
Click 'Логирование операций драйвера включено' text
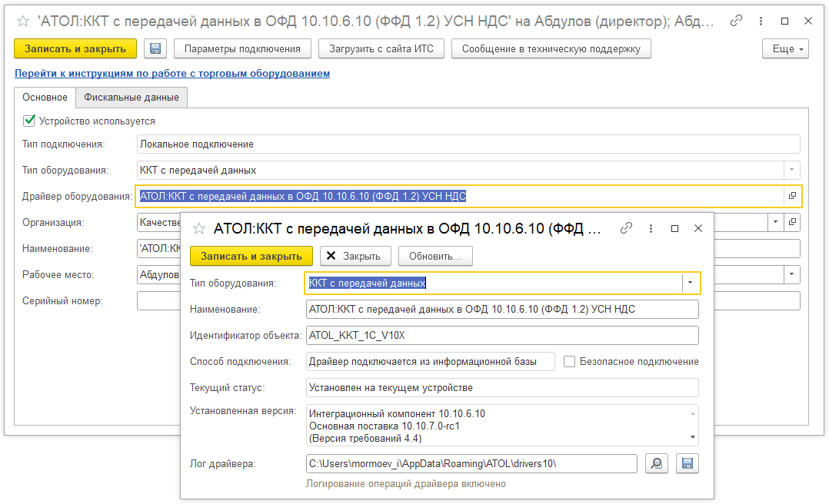coord(406,484)
